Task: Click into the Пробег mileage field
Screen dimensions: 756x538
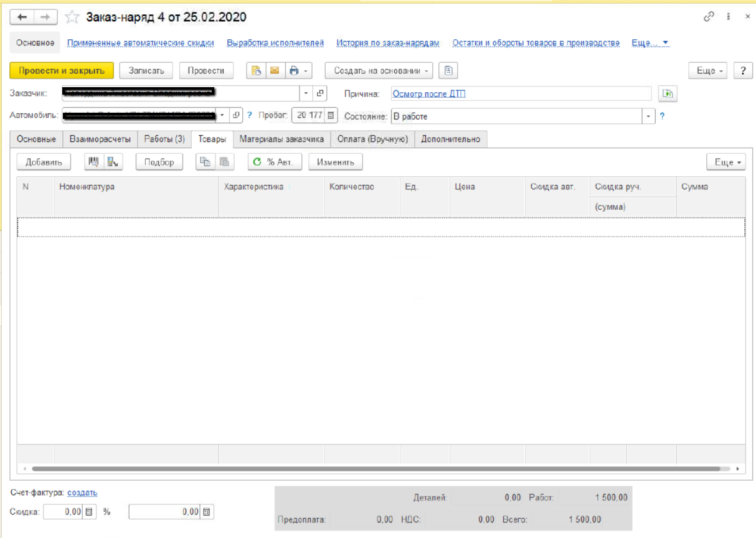Action: click(309, 115)
